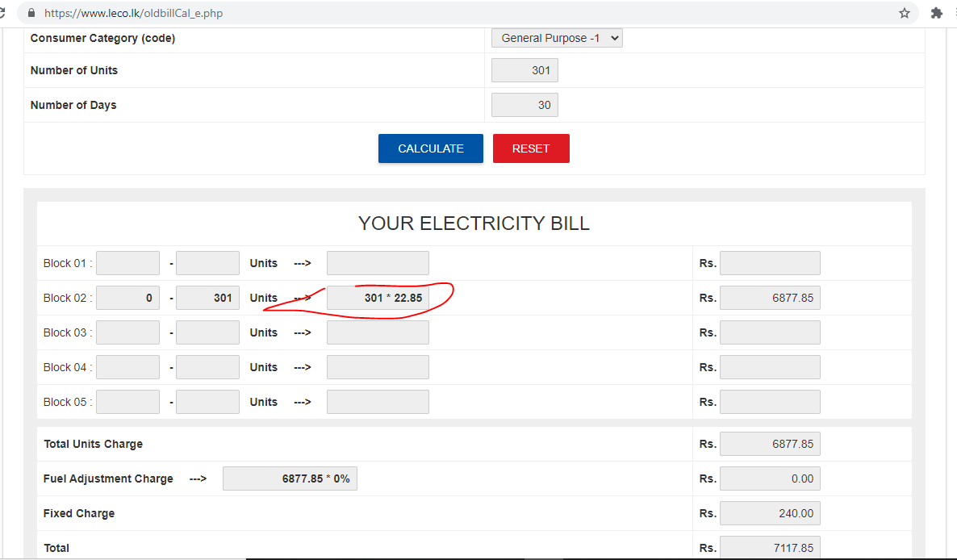Click the Total amount field 7117.85
The width and height of the screenshot is (957, 560).
(770, 547)
